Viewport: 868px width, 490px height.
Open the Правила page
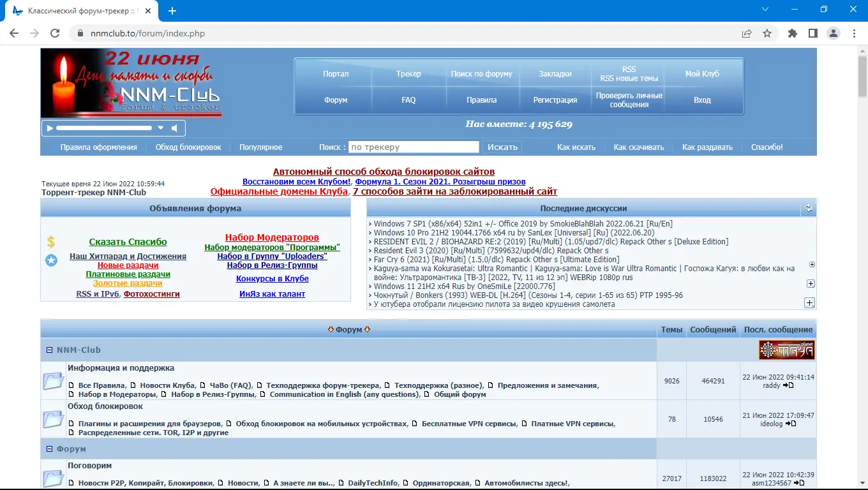point(481,100)
